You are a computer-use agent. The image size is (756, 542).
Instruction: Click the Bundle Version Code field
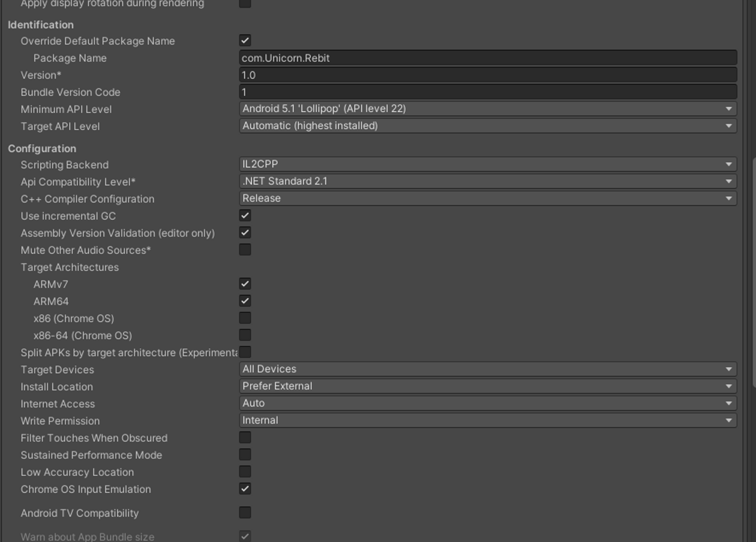tap(488, 92)
